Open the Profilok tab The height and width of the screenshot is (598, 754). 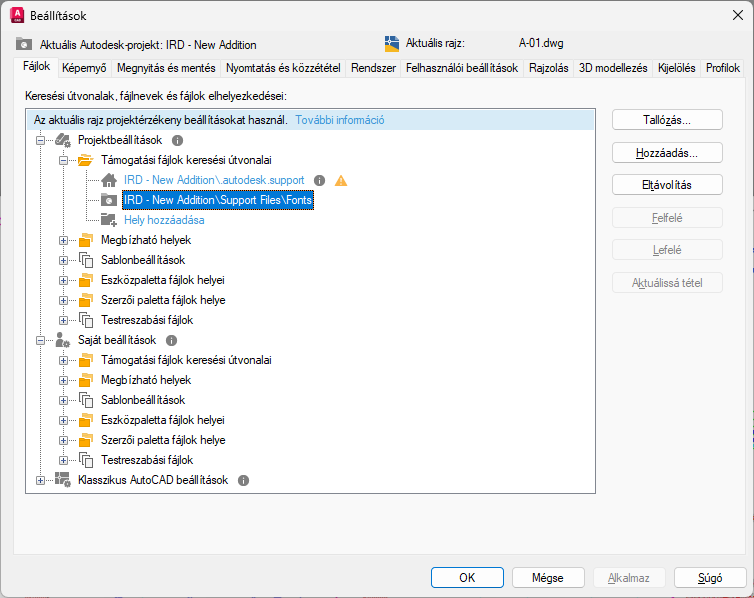(x=723, y=68)
